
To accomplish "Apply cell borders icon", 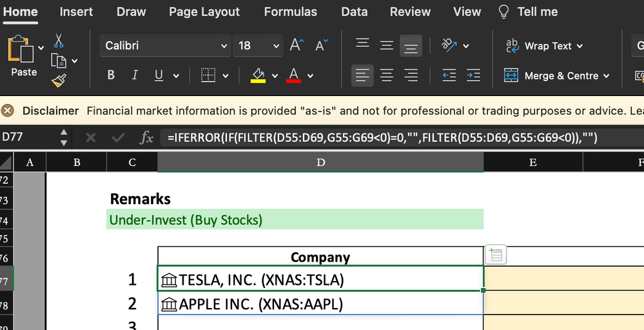I will pyautogui.click(x=208, y=75).
